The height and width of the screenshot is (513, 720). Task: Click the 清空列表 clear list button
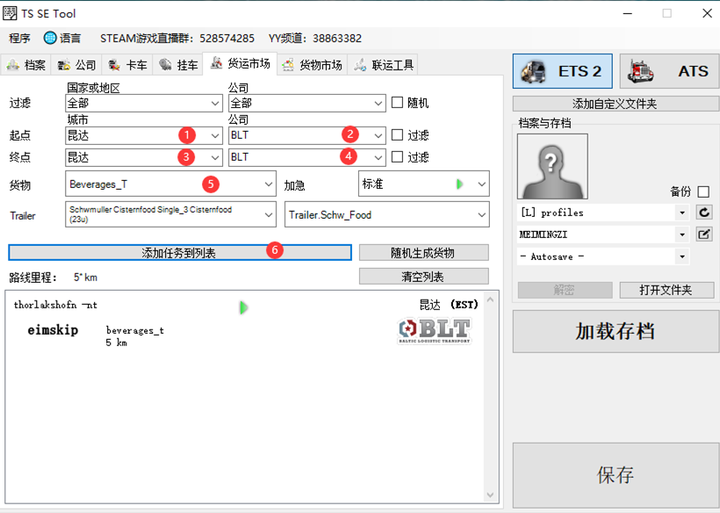(x=423, y=276)
